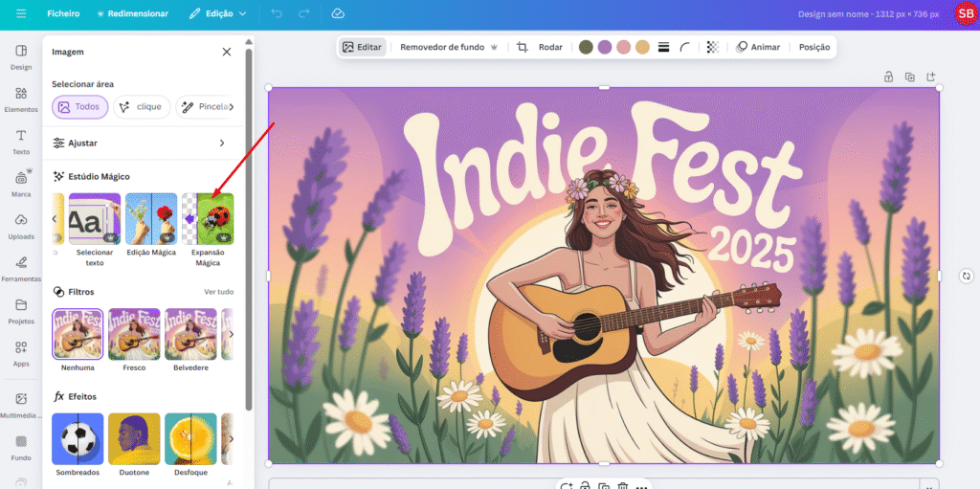Viewport: 980px width, 489px height.
Task: Click Removedor de fundo button
Action: click(x=448, y=47)
